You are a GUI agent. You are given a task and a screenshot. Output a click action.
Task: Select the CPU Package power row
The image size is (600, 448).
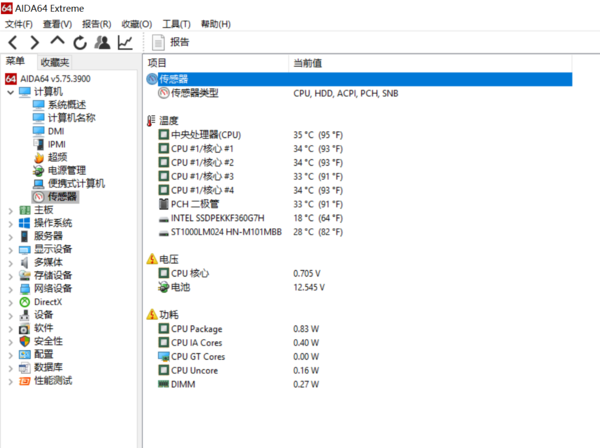[x=359, y=329]
